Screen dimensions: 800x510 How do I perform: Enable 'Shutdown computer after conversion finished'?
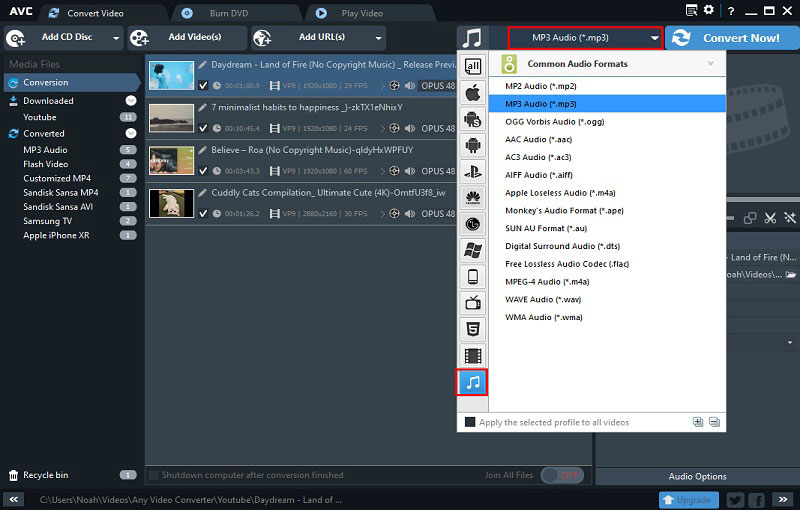coord(153,475)
